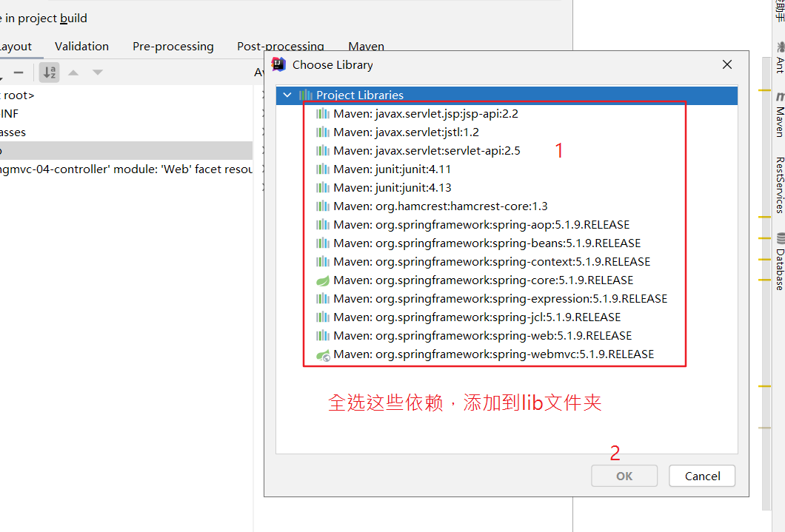The image size is (785, 532).
Task: Click the library icon beside junit:4.13
Action: pos(323,187)
